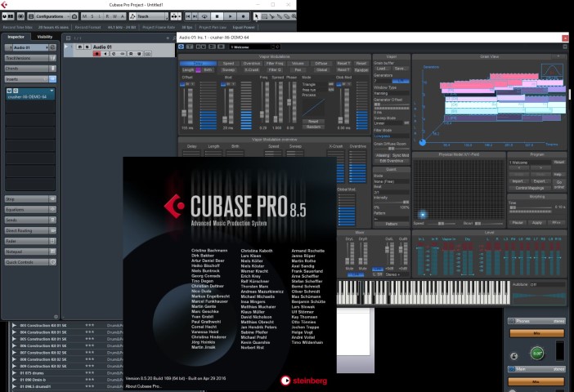Click the transport Record button
The height and width of the screenshot is (392, 574).
243,16
